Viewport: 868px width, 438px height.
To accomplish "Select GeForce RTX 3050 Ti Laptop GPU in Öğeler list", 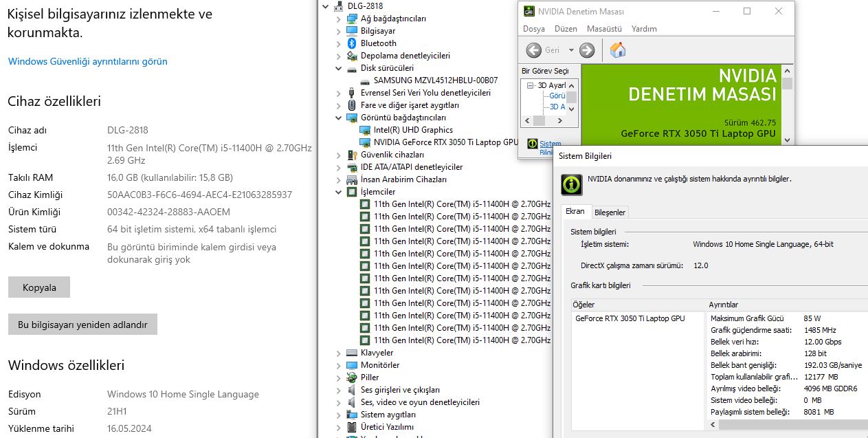I will (630, 318).
